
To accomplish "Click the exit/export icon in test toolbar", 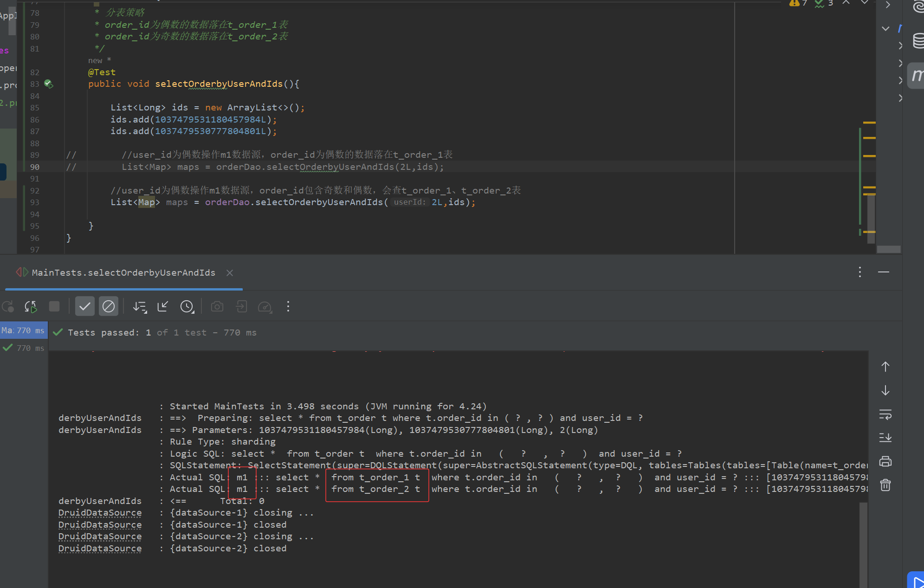I will (x=241, y=306).
